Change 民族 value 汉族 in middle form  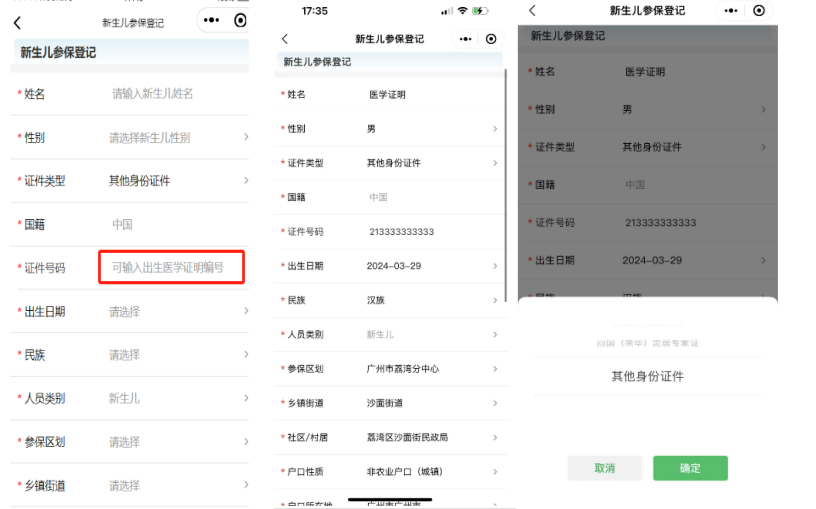tap(391, 300)
